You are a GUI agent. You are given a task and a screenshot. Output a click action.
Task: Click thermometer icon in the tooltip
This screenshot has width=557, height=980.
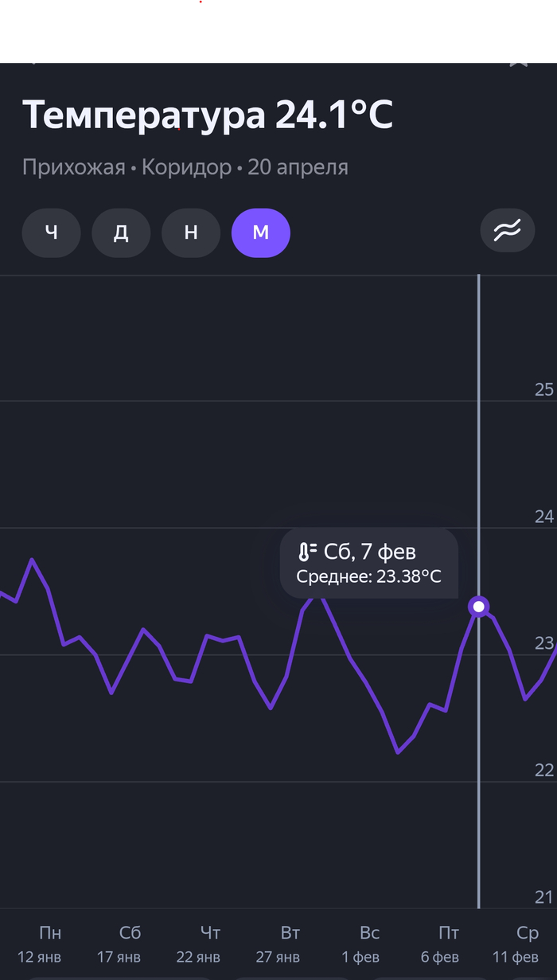(307, 552)
